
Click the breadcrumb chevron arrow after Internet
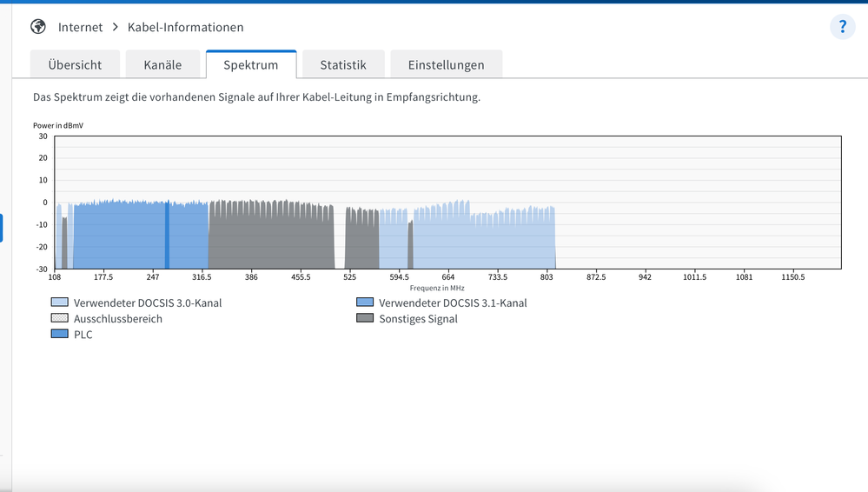tap(115, 28)
